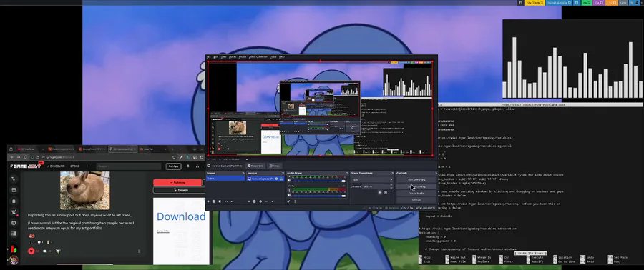
Task: Select the Scene entry in Scenes list
Action: tap(225, 179)
